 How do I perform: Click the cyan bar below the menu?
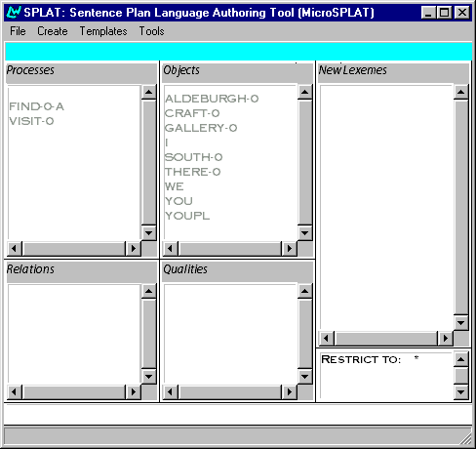pyautogui.click(x=238, y=52)
